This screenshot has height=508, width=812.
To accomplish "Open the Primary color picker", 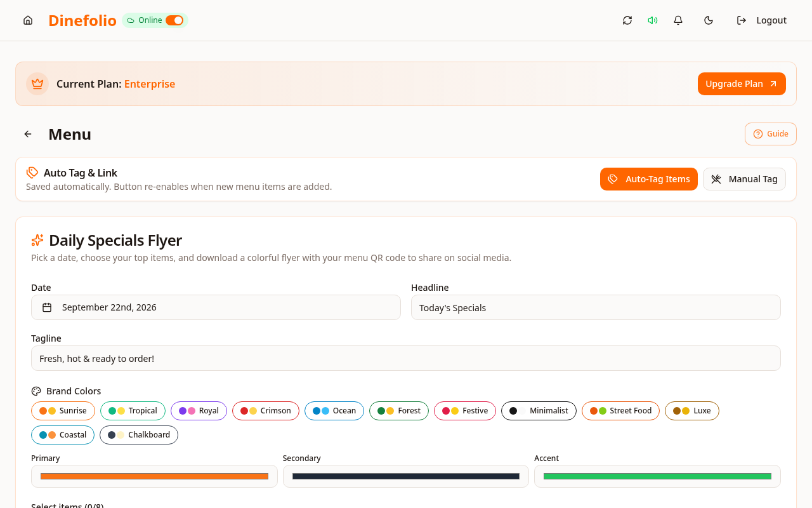I will point(154,476).
